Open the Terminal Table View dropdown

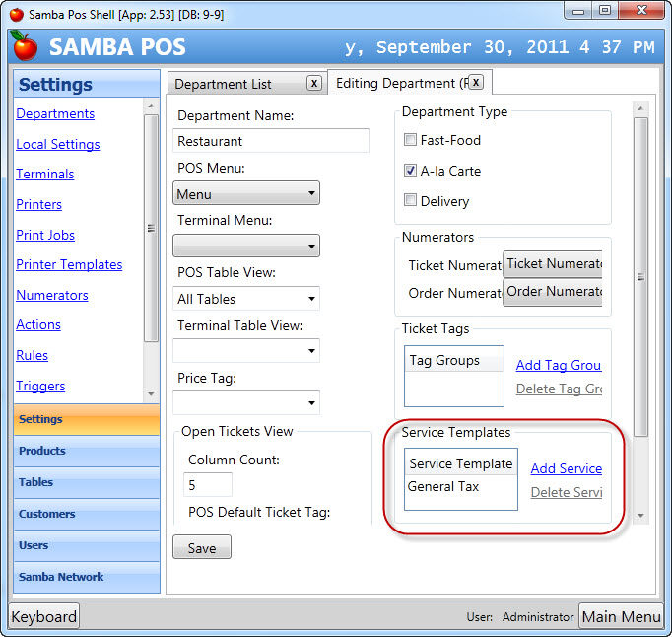point(246,350)
